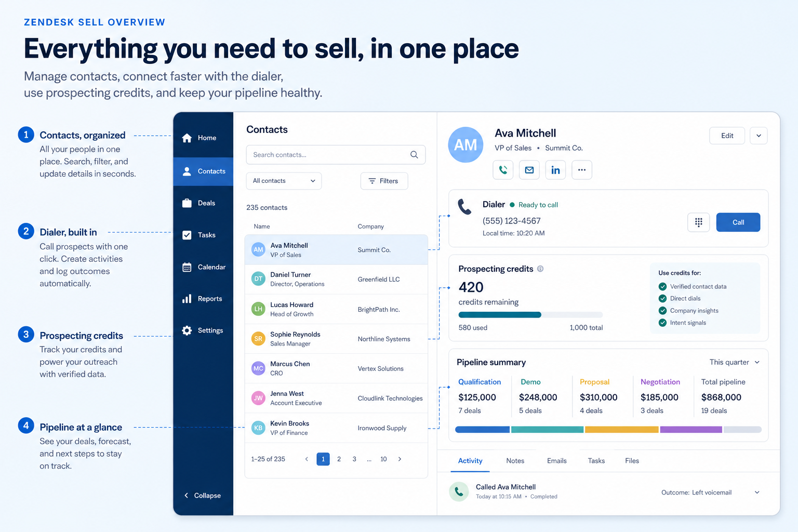Screen dimensions: 798x532
Task: Open the This quarter dropdown
Action: pos(735,362)
